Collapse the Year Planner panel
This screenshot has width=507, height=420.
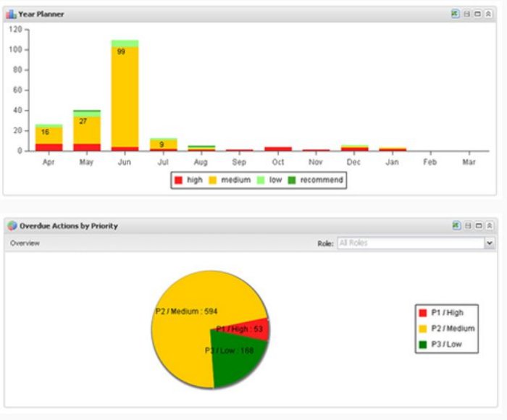pos(489,14)
